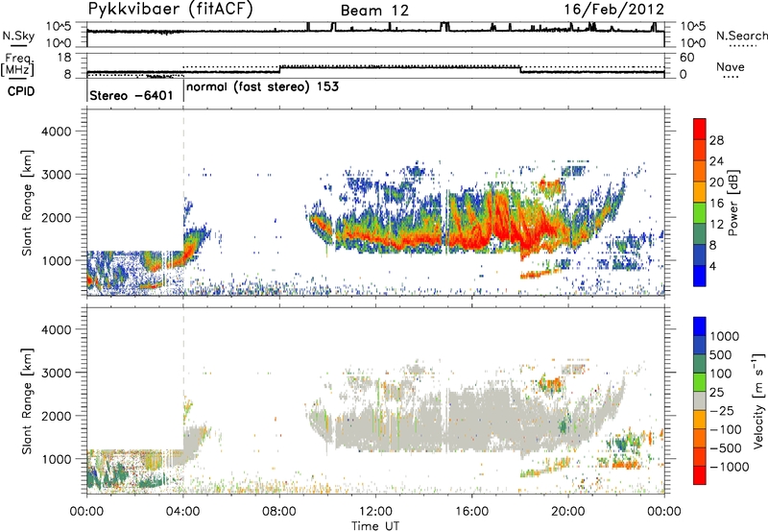Screen dimensions: 768x532
Task: Click the 'Nave' legend label
Action: pyautogui.click(x=731, y=66)
